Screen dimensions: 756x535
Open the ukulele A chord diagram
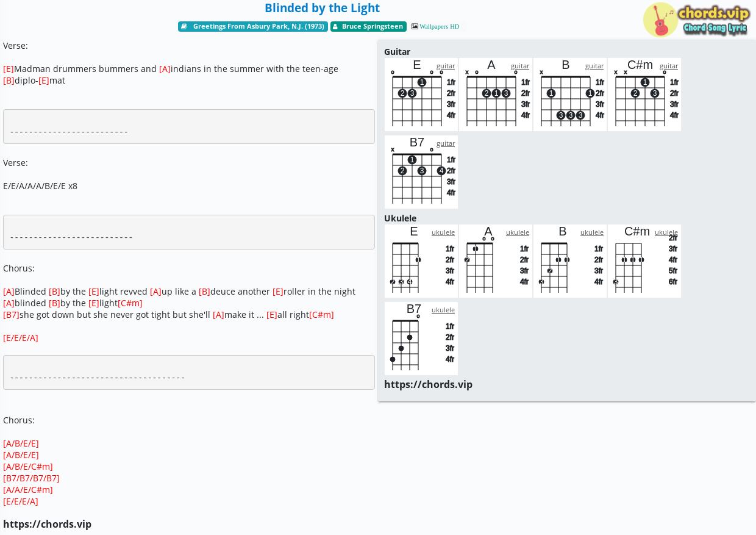496,261
